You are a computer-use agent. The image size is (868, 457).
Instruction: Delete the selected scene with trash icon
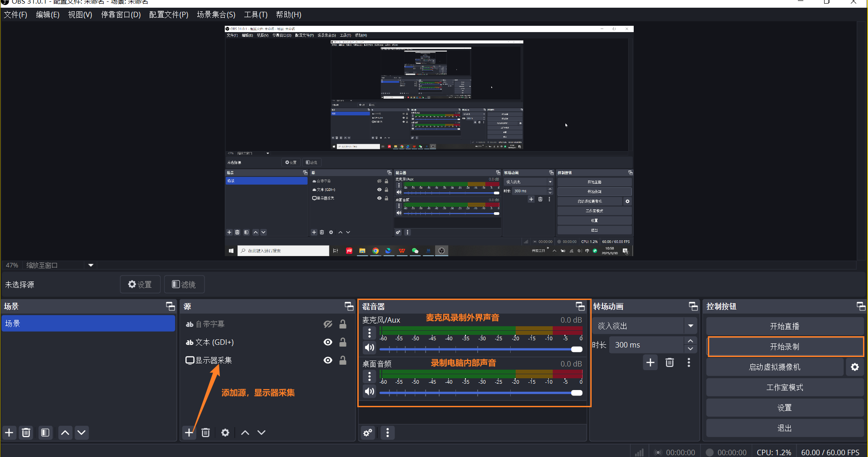(x=26, y=433)
